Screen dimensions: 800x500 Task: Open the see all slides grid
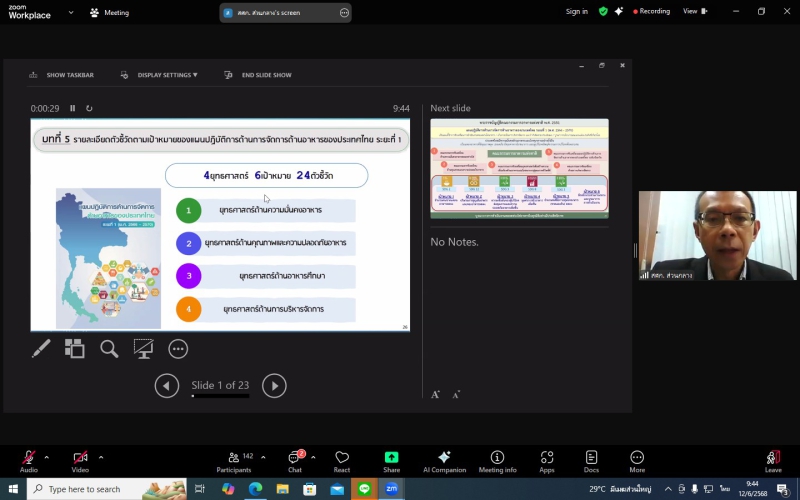(x=74, y=349)
